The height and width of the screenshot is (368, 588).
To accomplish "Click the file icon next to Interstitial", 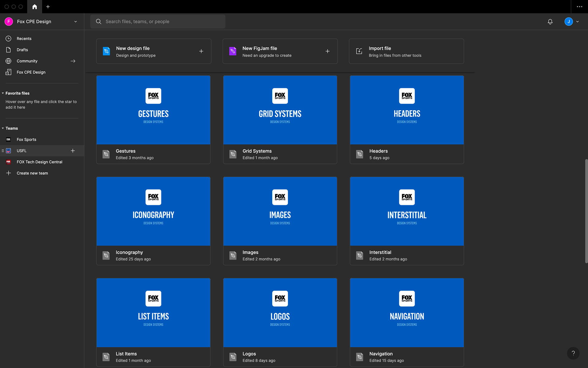I will point(360,255).
